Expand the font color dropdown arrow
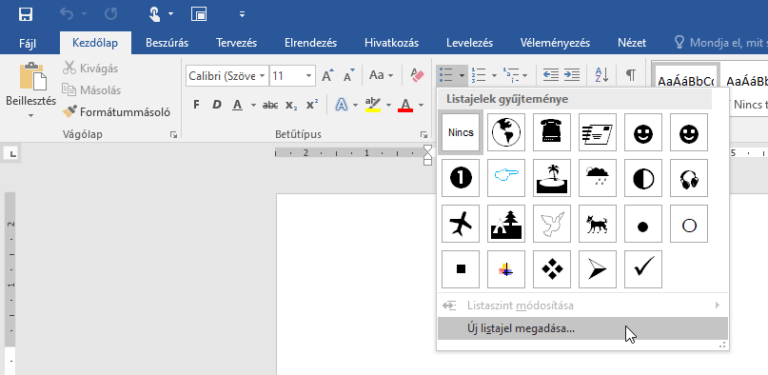Viewport: 768px width, 375px height. click(421, 105)
